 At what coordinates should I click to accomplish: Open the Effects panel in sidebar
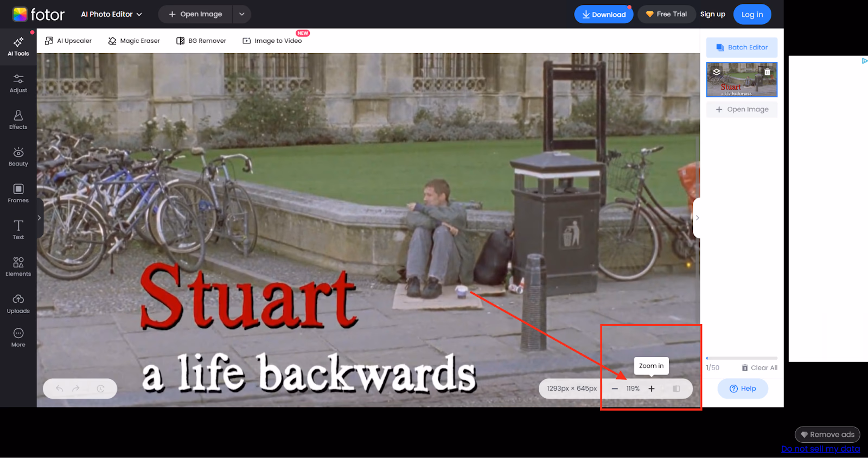pyautogui.click(x=18, y=120)
